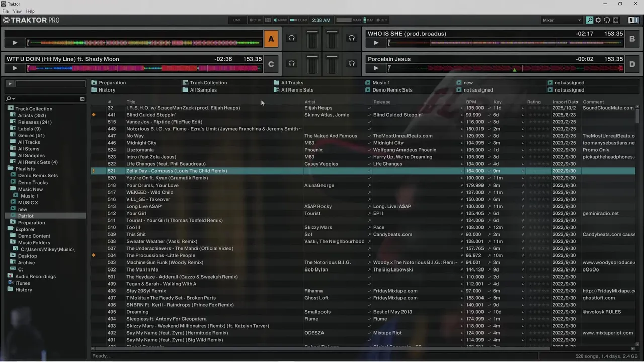Click the Traktor Pro logo
644x362 pixels.
(31, 20)
